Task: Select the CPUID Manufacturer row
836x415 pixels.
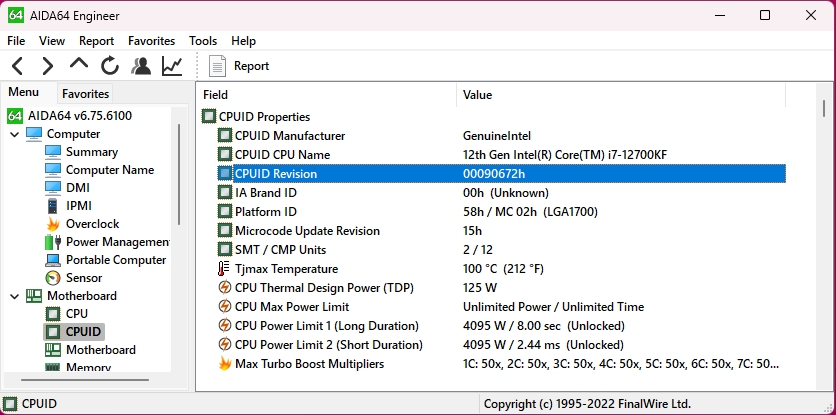Action: pyautogui.click(x=502, y=135)
